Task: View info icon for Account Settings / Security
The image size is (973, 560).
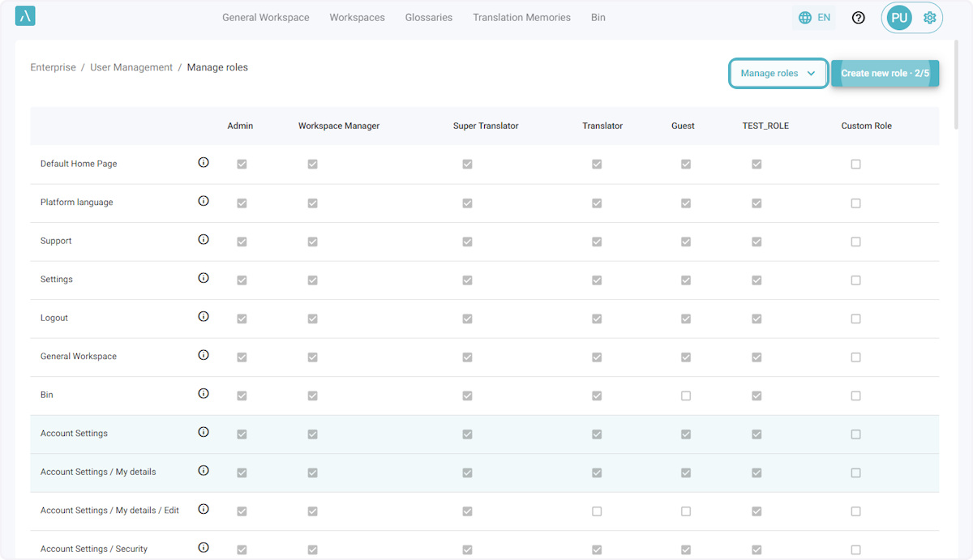Action: (x=204, y=548)
